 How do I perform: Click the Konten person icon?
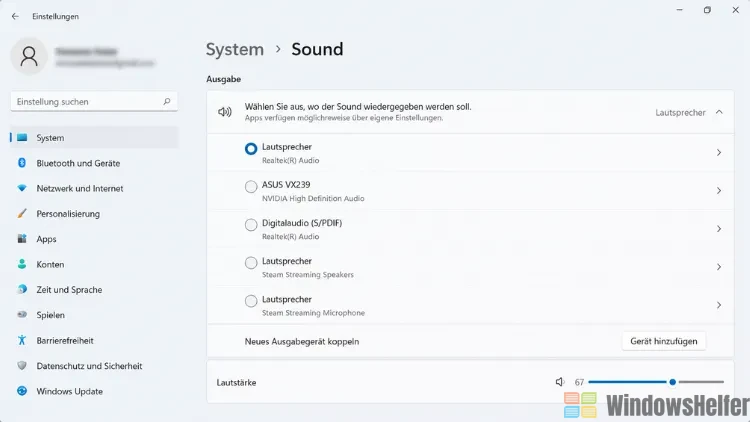[22, 264]
